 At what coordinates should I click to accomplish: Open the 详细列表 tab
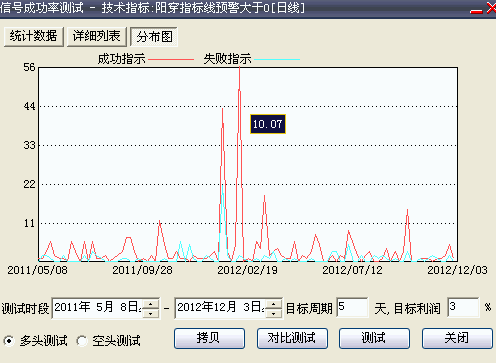point(97,36)
